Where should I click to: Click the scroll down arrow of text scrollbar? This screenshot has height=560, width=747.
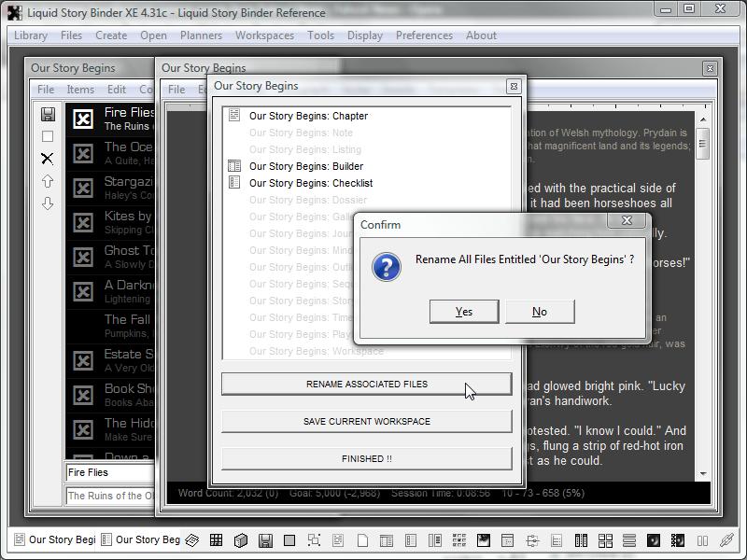[703, 474]
